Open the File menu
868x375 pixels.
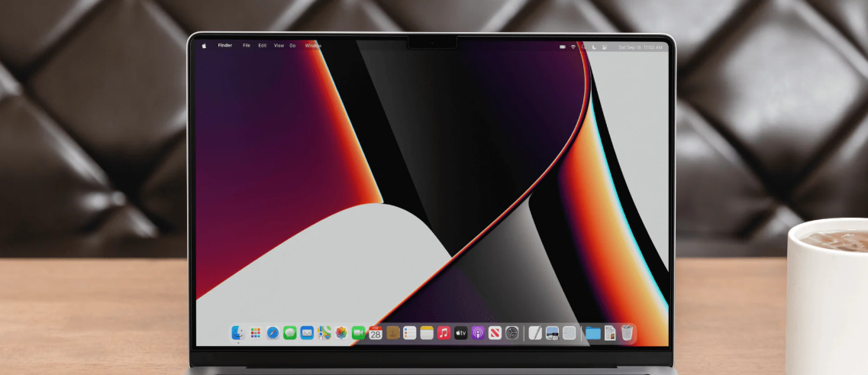[247, 45]
